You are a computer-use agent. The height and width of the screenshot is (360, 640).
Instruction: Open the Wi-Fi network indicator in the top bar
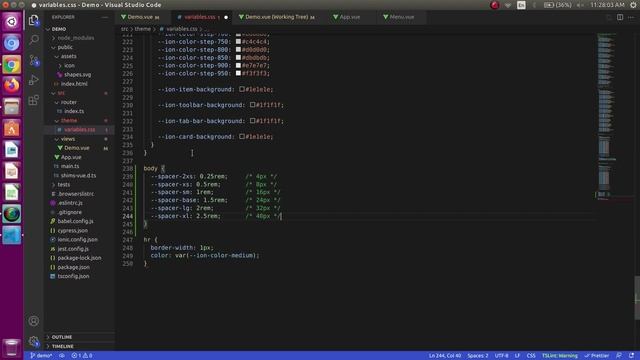pyautogui.click(x=508, y=5)
